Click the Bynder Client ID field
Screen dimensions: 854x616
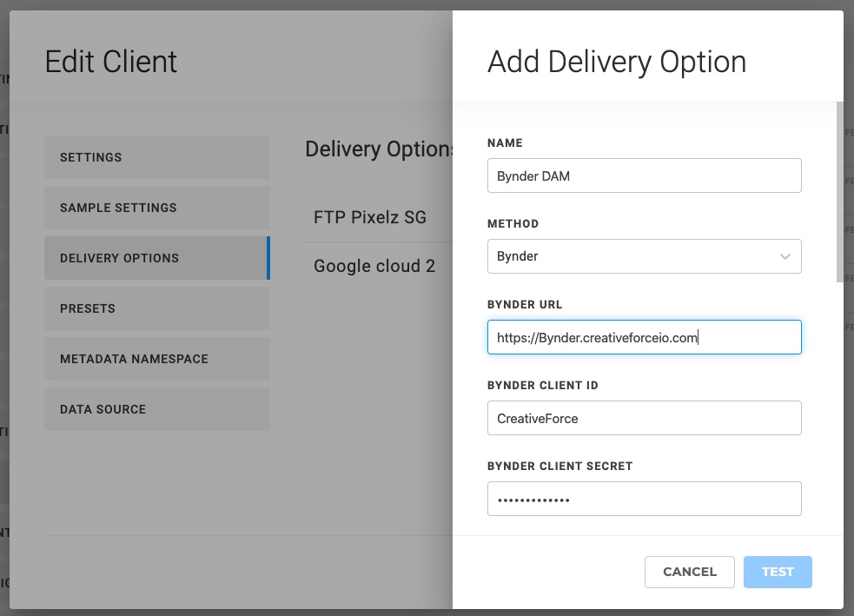point(644,418)
